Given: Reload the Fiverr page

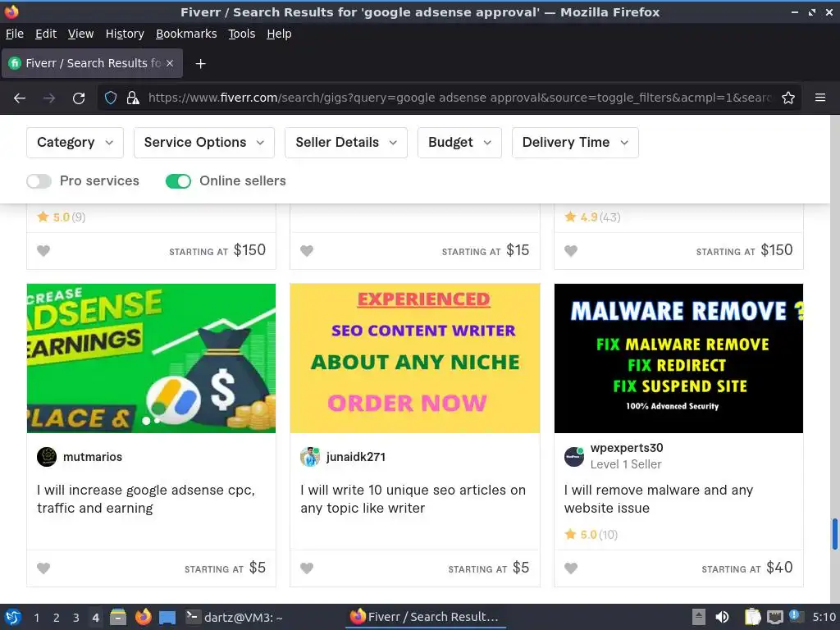Looking at the screenshot, I should click(x=79, y=98).
